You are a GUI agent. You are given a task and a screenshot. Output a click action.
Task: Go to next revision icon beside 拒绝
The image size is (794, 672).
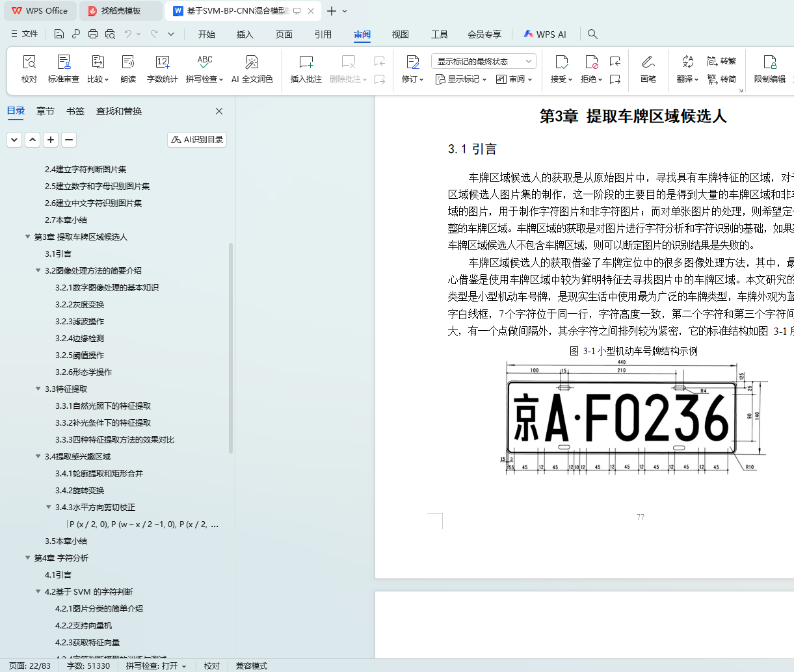pos(615,79)
